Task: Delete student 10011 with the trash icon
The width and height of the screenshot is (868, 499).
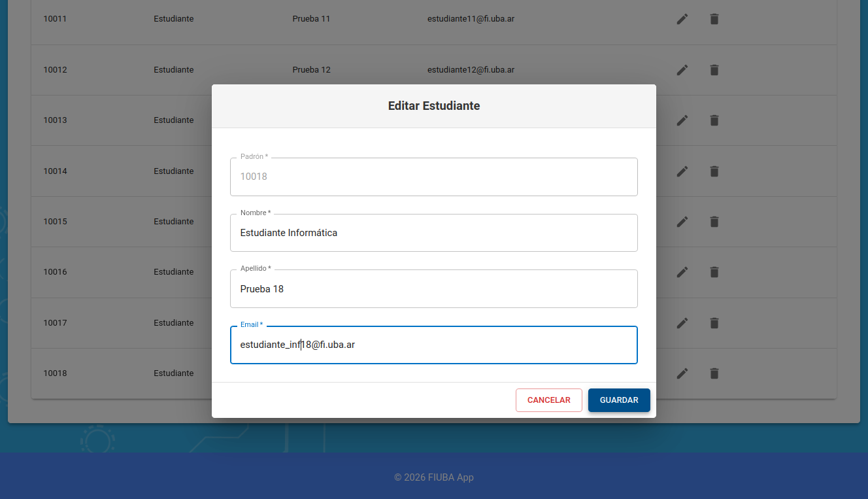Action: [x=714, y=19]
